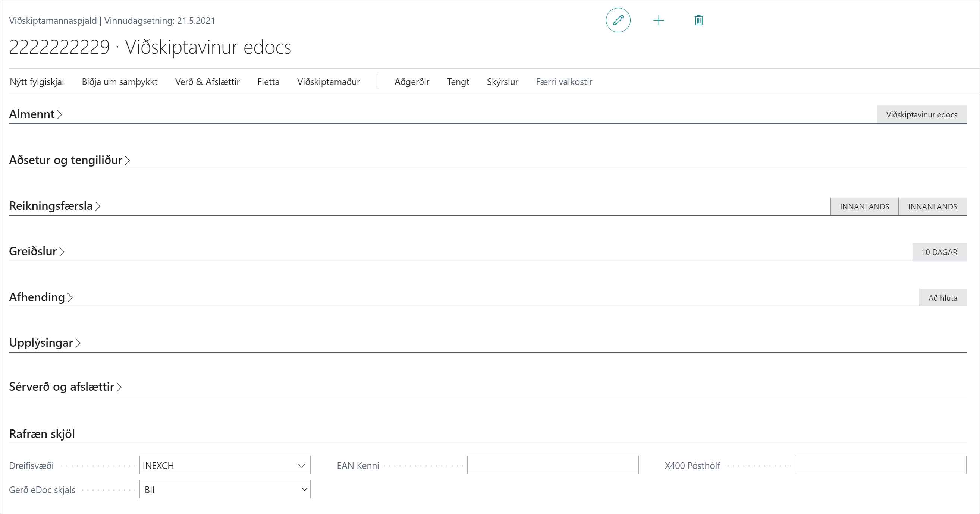
Task: Open the Verð & Afslættir menu
Action: [207, 82]
